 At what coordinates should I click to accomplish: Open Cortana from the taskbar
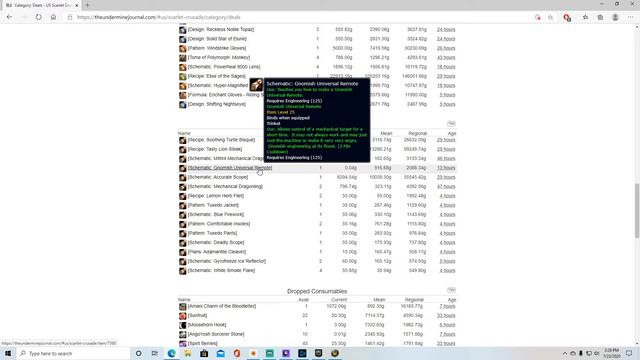138,353
